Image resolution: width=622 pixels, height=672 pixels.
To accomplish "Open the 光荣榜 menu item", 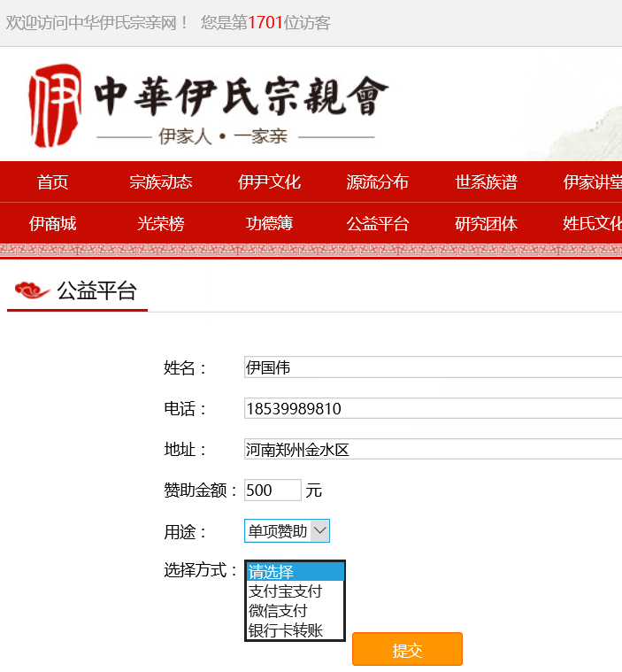I will [161, 224].
